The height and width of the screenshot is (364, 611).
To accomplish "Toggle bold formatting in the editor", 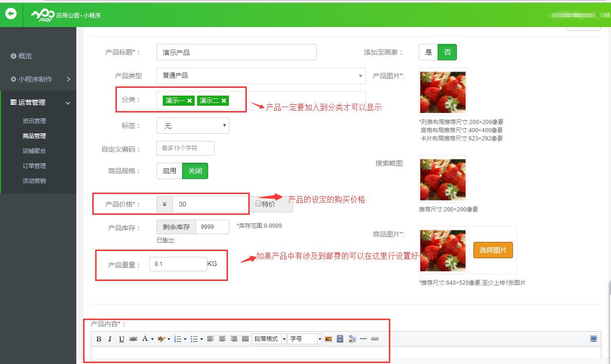I will (x=99, y=339).
